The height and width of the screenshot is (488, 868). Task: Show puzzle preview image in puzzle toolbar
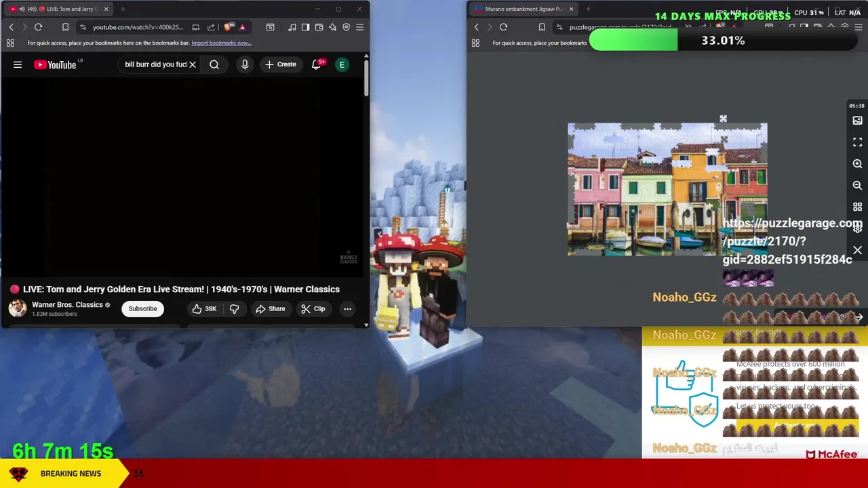click(857, 121)
